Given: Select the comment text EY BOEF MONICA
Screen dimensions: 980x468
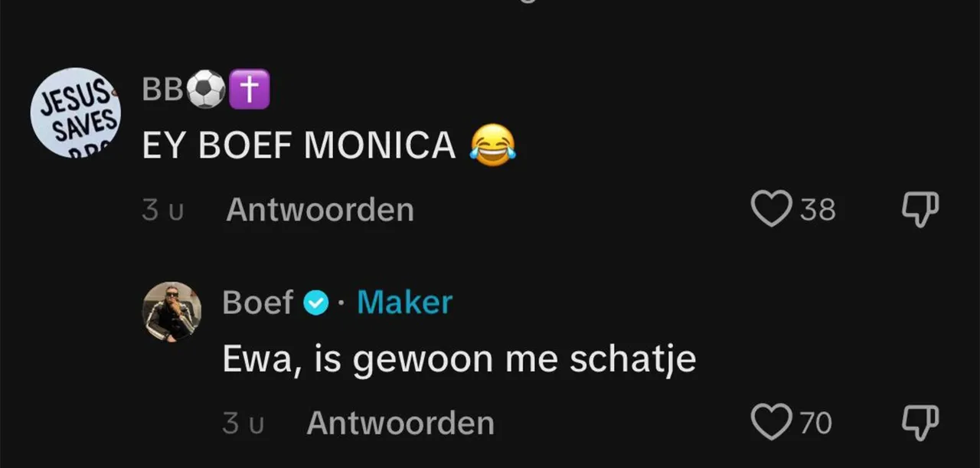Looking at the screenshot, I should click(x=299, y=146).
